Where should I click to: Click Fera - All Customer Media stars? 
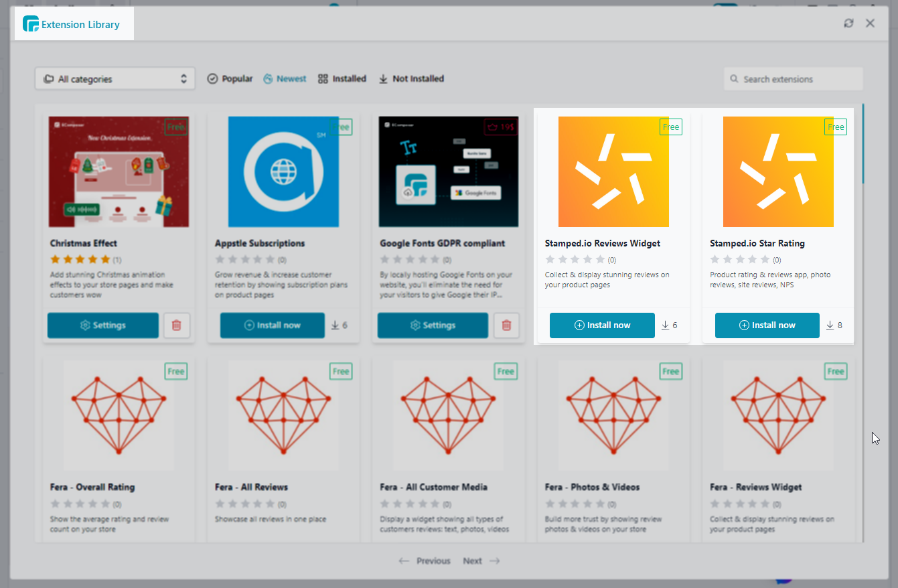pos(410,504)
